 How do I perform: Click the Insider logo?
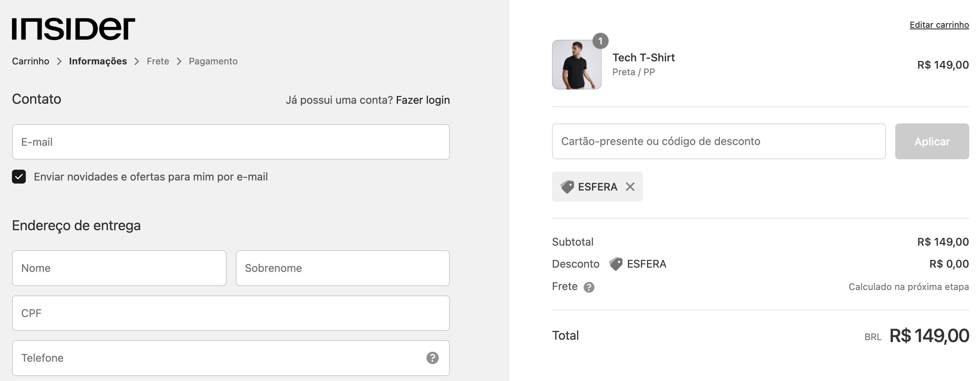point(73,29)
